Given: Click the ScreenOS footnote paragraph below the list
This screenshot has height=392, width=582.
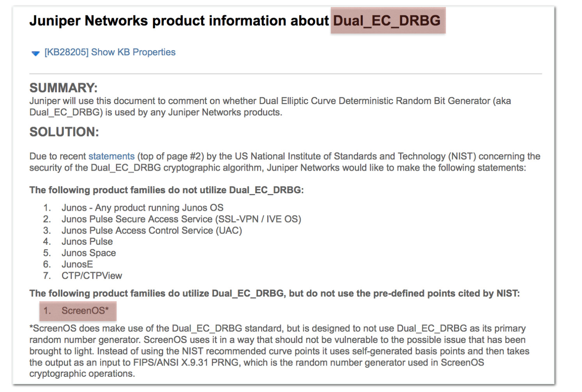Looking at the screenshot, I should tap(279, 351).
